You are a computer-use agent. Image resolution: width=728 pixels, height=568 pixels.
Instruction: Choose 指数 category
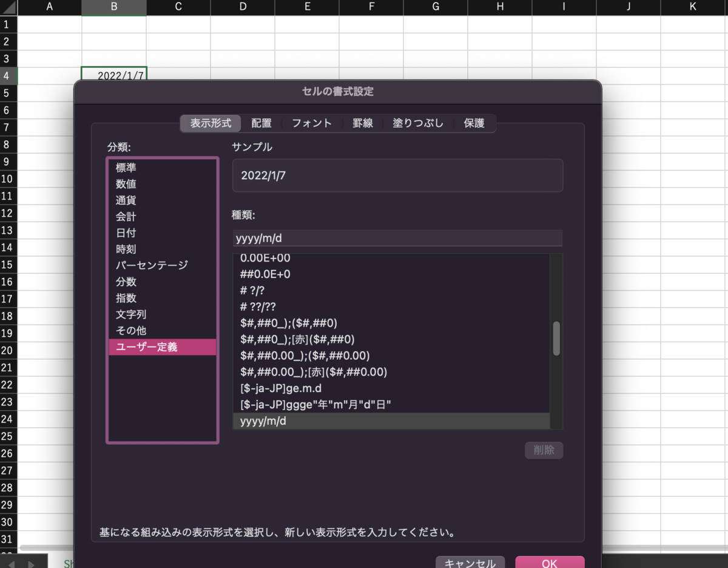click(x=162, y=298)
